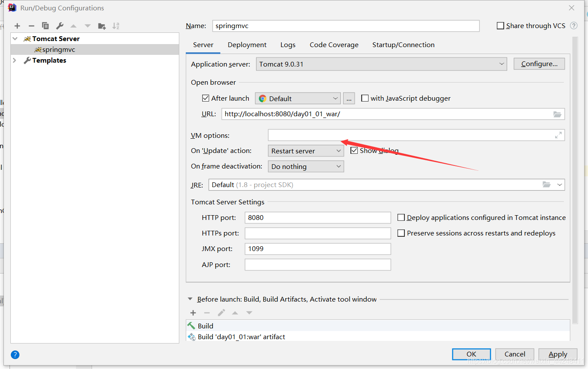Collapse Before launch section triangle
Image resolution: width=588 pixels, height=369 pixels.
point(190,299)
